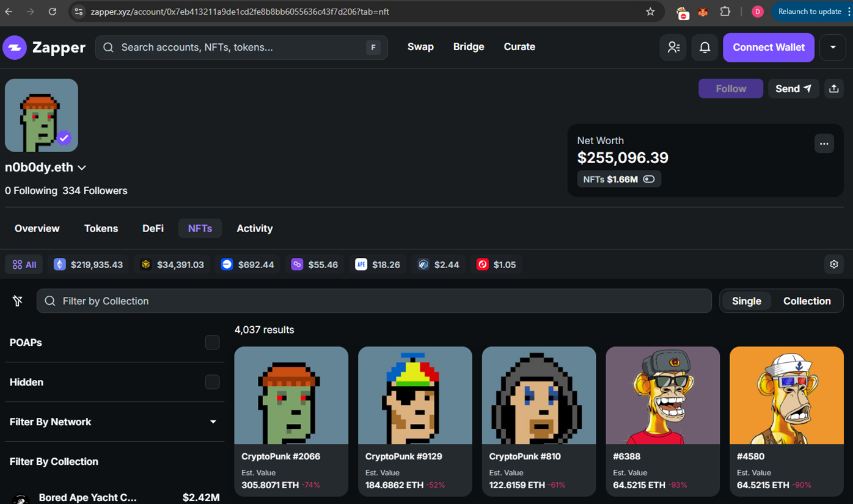Filter by Ethereum network chip $219,935.43

[x=89, y=265]
